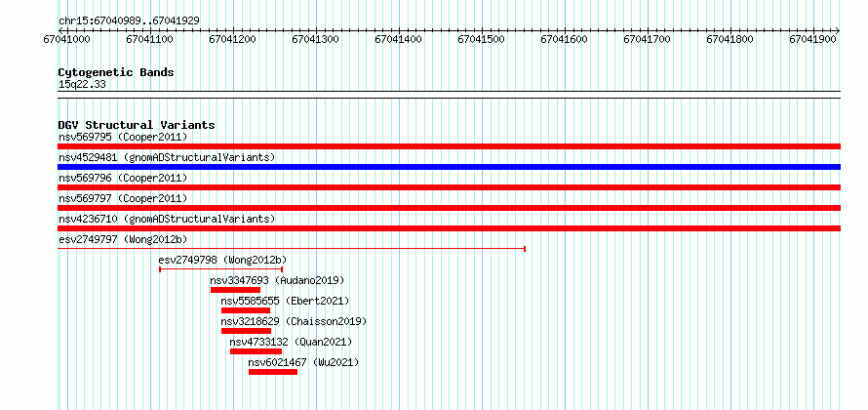The image size is (868, 410).
Task: Click ruler tick label 67041300
Action: [x=316, y=40]
